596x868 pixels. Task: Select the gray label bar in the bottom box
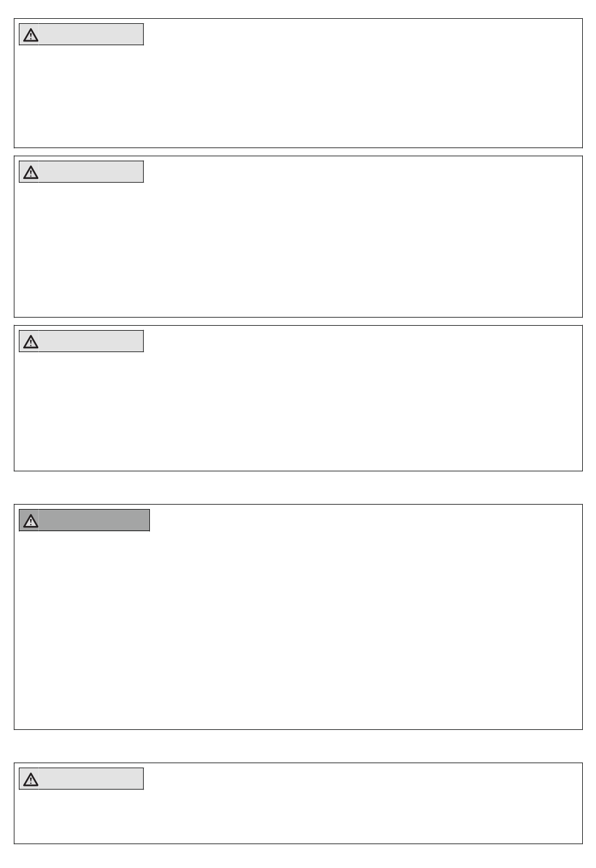pyautogui.click(x=91, y=779)
